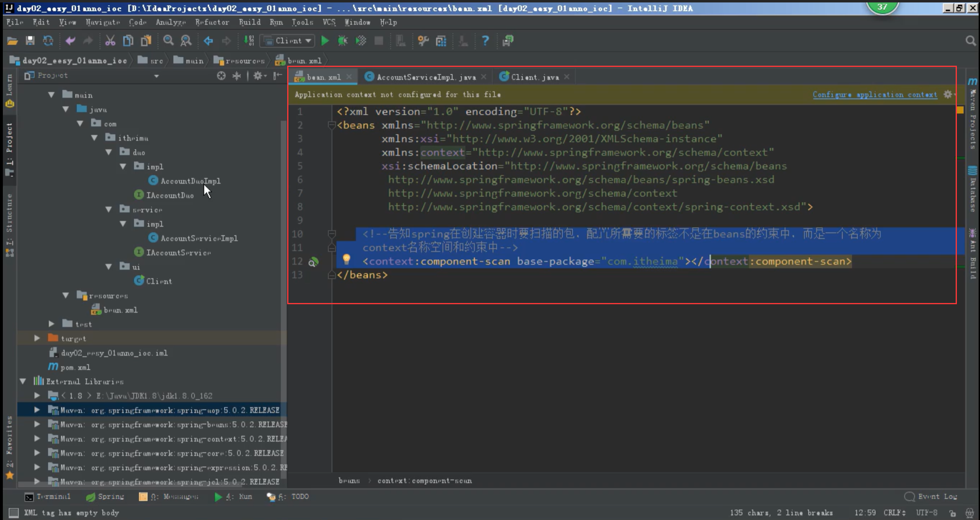Click the Search Everywhere magnifier icon
The width and height of the screenshot is (980, 520).
click(970, 41)
